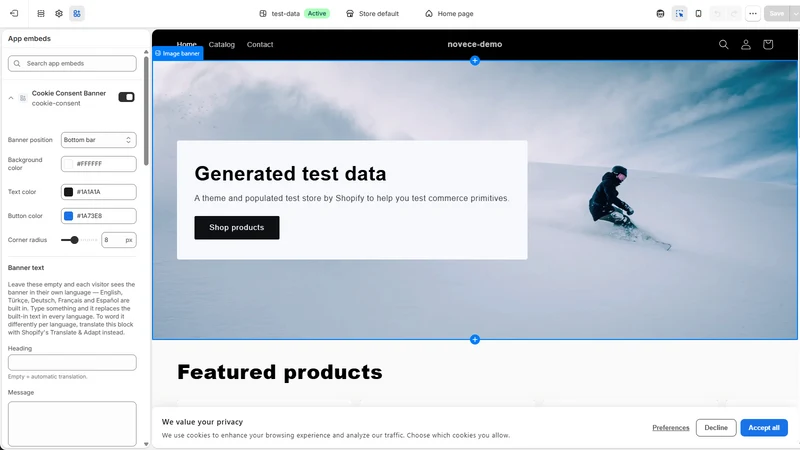Open the Save button dropdown arrow
The width and height of the screenshot is (800, 450).
(795, 14)
